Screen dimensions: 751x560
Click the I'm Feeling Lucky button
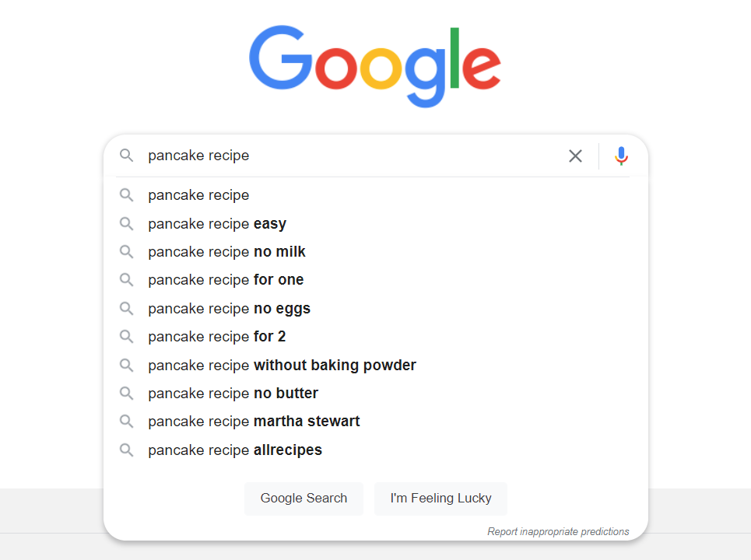(440, 499)
